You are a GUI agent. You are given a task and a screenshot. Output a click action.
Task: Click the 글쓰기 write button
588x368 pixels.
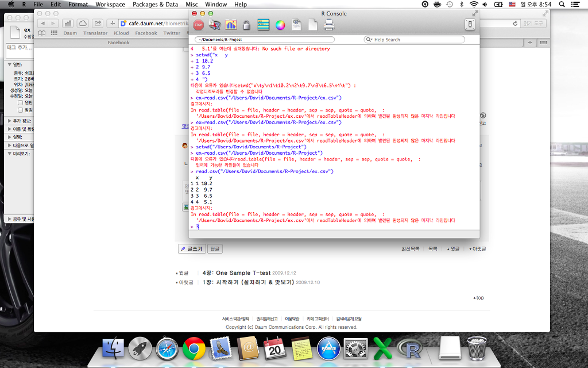pos(191,249)
